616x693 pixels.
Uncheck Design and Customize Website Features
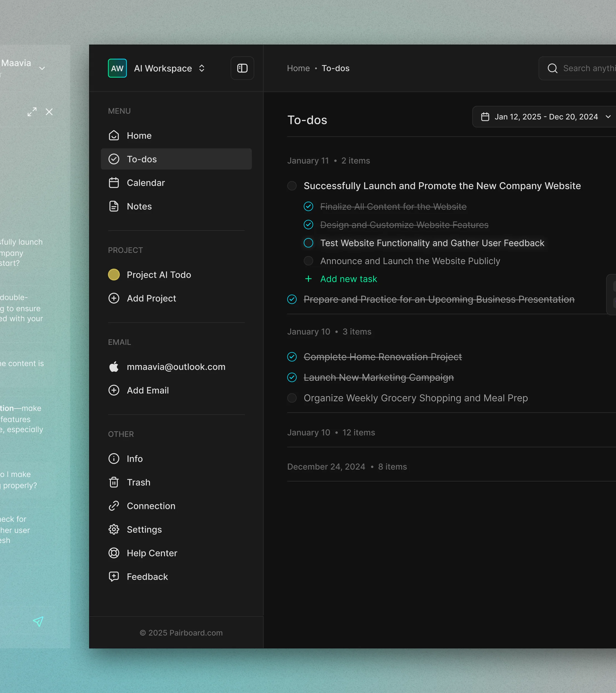point(309,225)
